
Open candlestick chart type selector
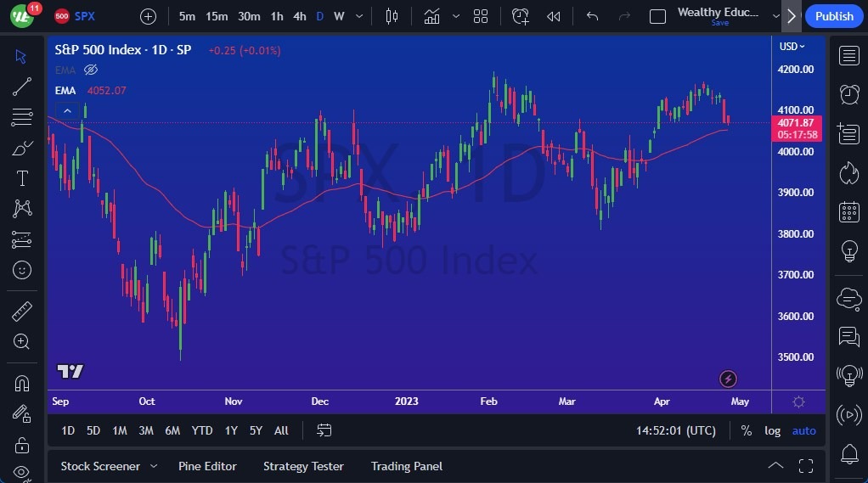tap(392, 17)
